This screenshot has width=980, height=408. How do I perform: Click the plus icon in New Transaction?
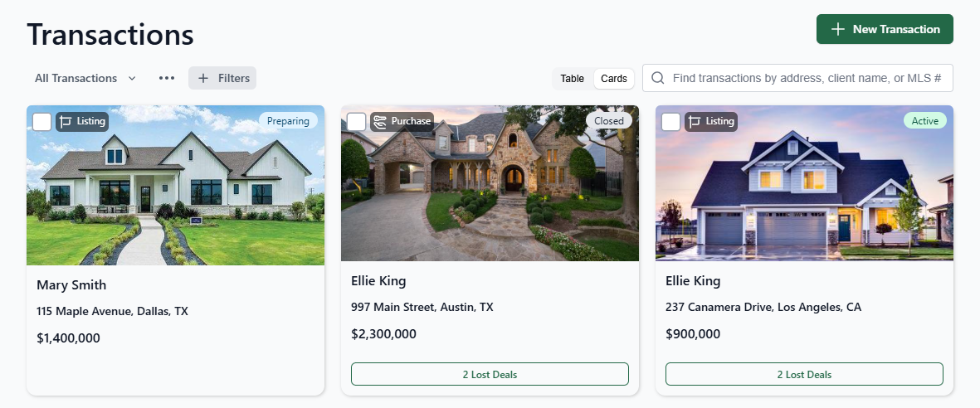pos(837,29)
